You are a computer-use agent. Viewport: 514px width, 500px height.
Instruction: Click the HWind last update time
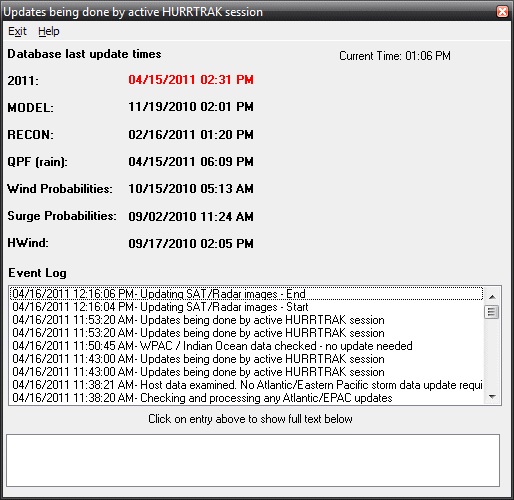pos(191,243)
